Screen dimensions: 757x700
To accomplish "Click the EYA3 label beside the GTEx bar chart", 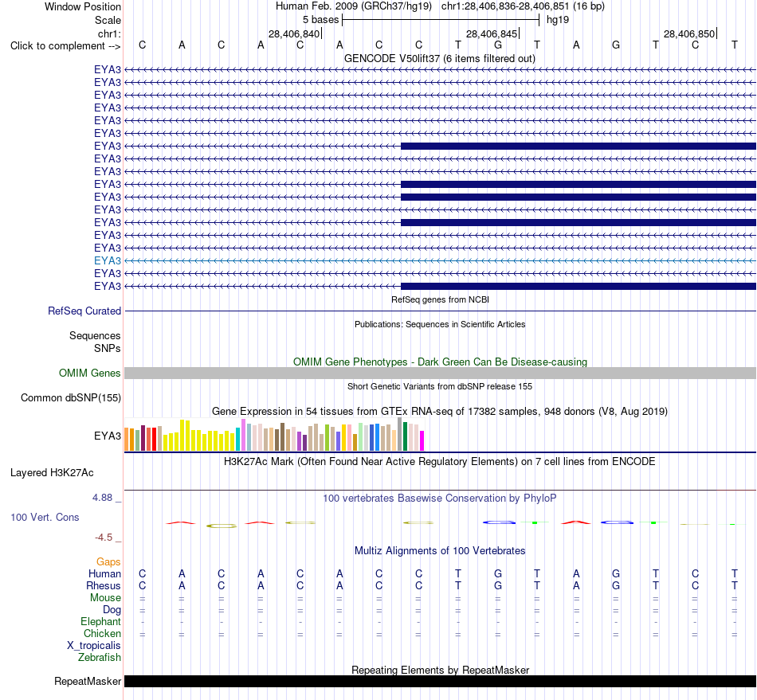I will click(x=108, y=436).
